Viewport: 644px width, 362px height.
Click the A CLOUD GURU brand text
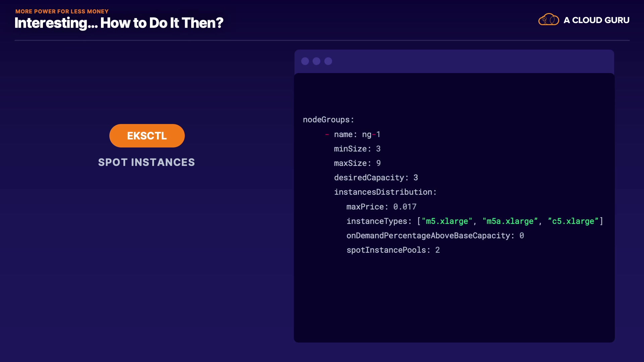[x=596, y=20]
